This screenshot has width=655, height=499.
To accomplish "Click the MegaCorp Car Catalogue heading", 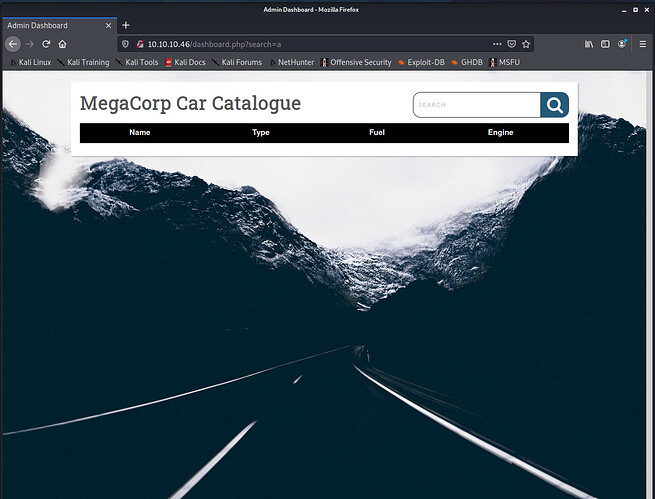I will 190,104.
